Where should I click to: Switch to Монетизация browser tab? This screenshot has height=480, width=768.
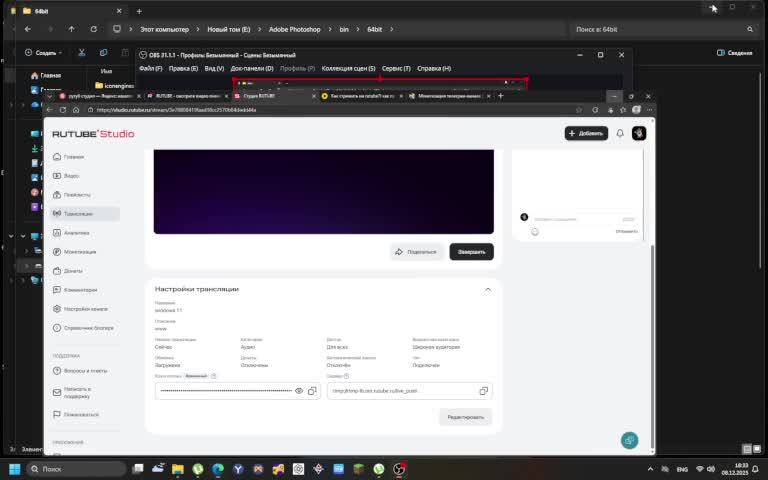coord(449,96)
